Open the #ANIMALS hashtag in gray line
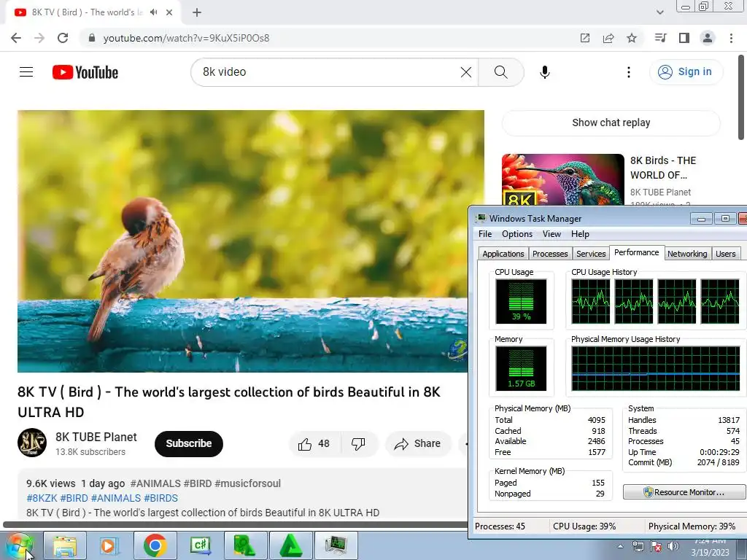 pos(155,483)
